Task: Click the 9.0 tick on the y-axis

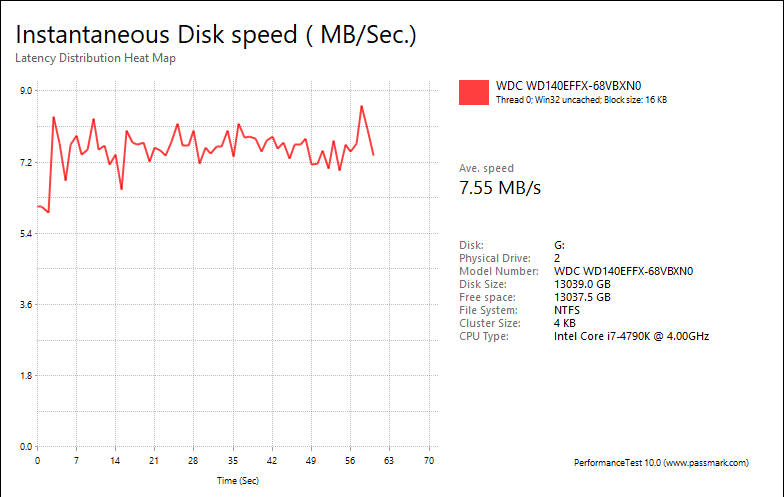Action: point(26,90)
